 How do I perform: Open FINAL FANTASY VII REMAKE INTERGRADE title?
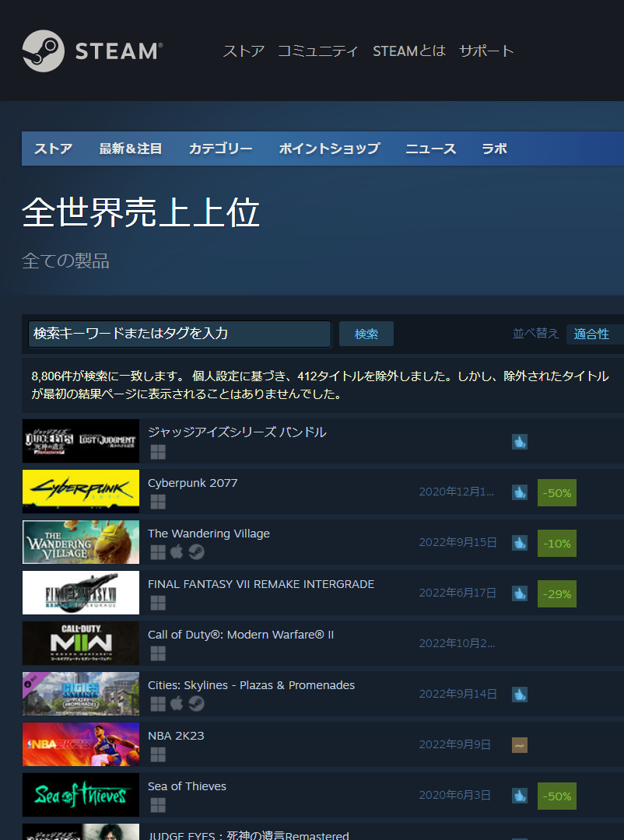pos(261,584)
